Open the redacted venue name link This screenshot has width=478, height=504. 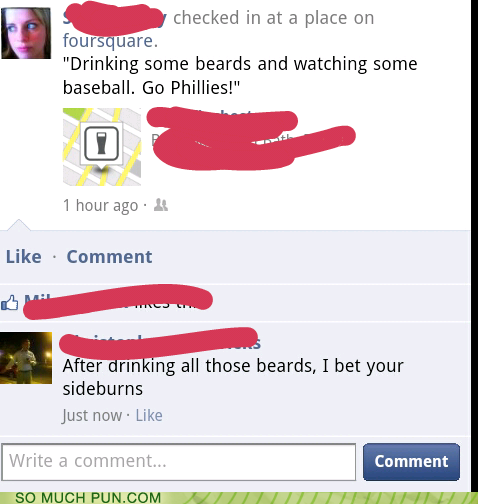tap(222, 118)
